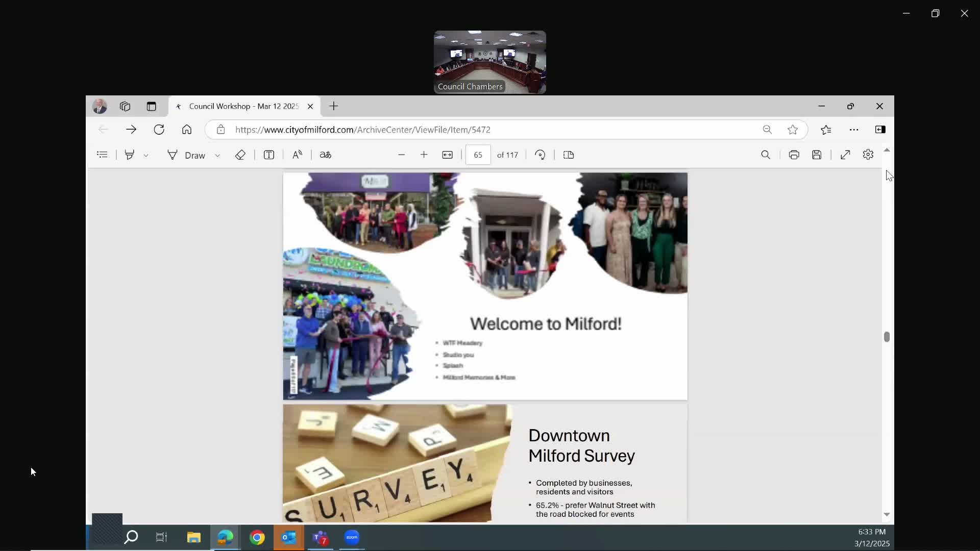This screenshot has width=980, height=551.
Task: Open a new browser tab
Action: click(334, 106)
